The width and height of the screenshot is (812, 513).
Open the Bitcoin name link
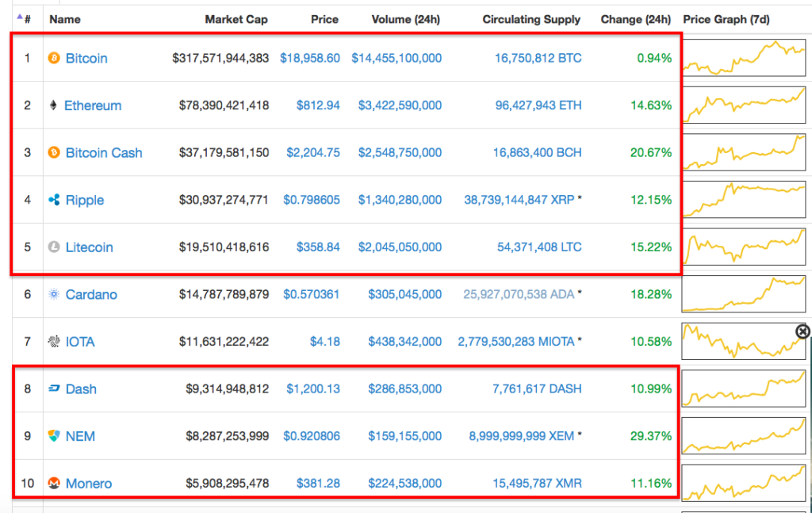[x=86, y=58]
